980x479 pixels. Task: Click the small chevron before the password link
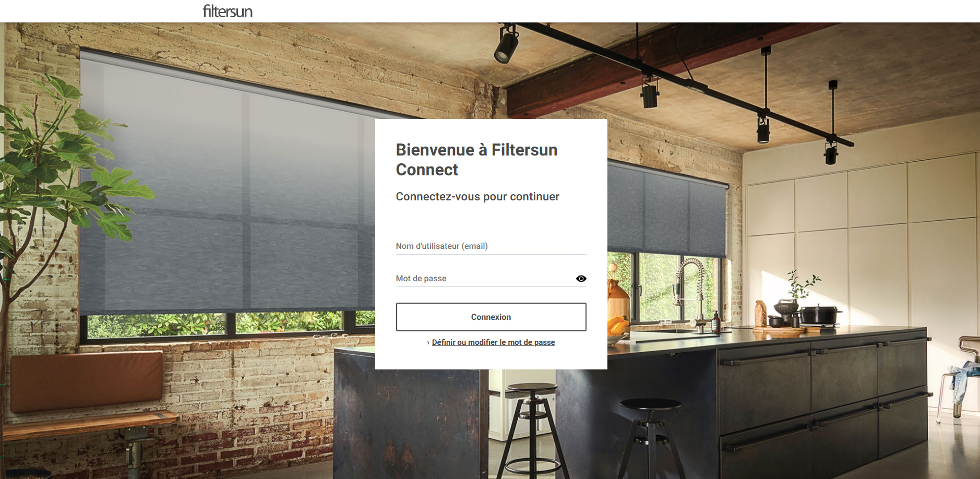click(428, 343)
